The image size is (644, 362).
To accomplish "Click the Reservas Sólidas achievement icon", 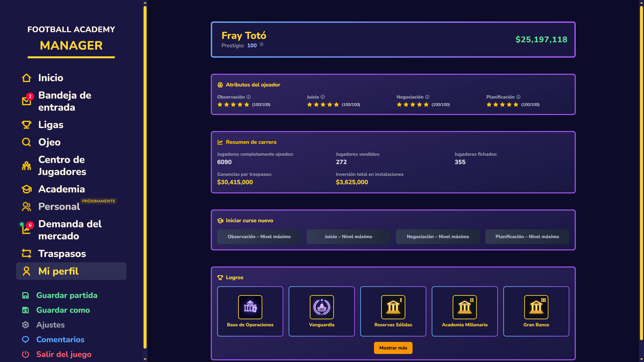I will click(393, 307).
